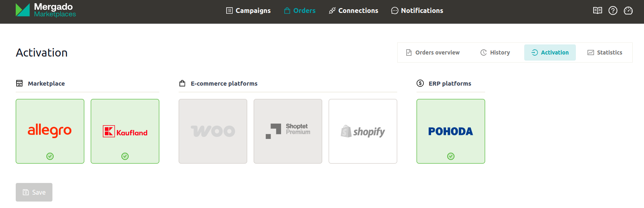Enable the Shopify platform tile
This screenshot has height=208, width=644.
pyautogui.click(x=363, y=131)
